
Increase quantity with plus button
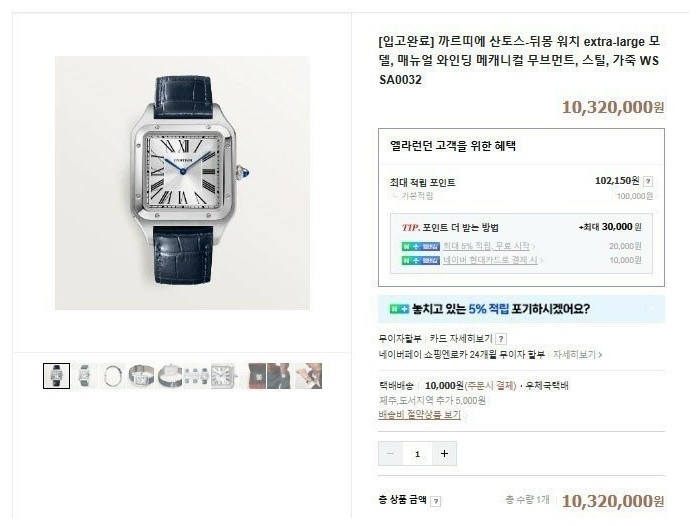point(444,454)
